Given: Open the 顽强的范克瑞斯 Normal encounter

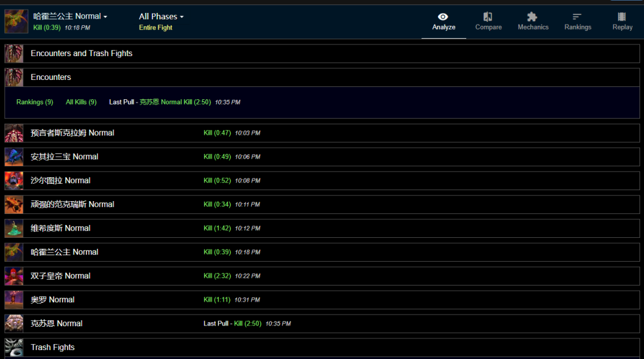Looking at the screenshot, I should (x=72, y=204).
